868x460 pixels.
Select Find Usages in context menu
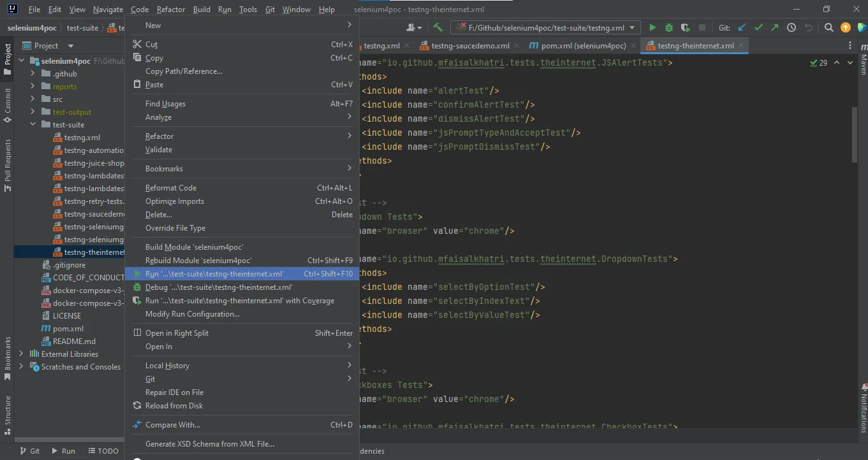click(242, 104)
